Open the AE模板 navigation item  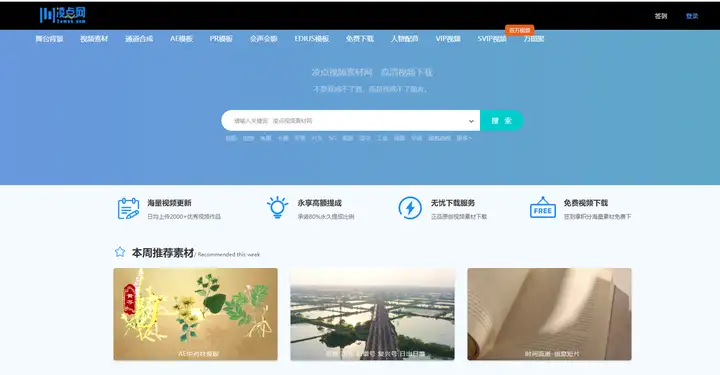coord(181,39)
